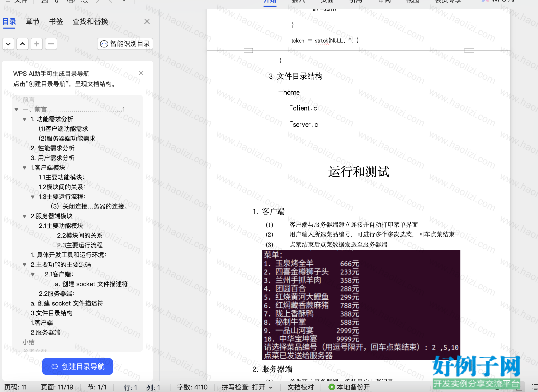Viewport: 538px width, 392px height.
Task: Open the 查找和替换 tab
Action: click(x=90, y=22)
